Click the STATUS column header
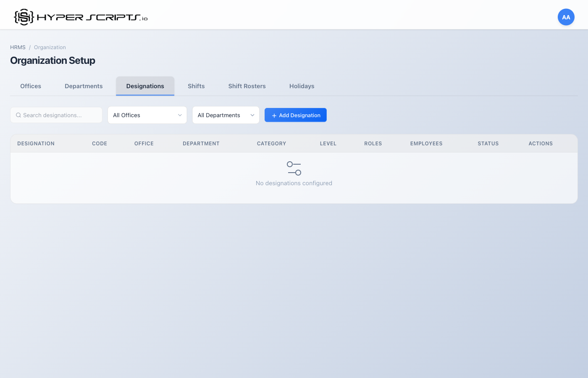The width and height of the screenshot is (588, 378). pyautogui.click(x=488, y=143)
